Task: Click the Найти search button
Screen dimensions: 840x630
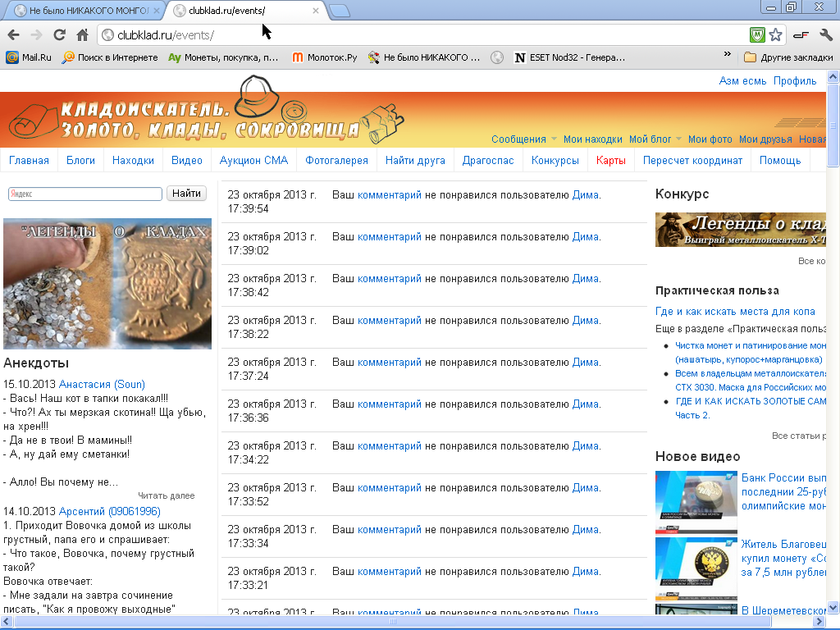Action: click(186, 194)
